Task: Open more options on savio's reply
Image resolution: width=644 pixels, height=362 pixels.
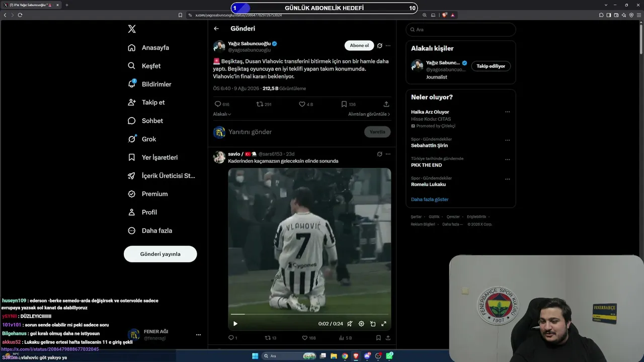Action: 388,154
